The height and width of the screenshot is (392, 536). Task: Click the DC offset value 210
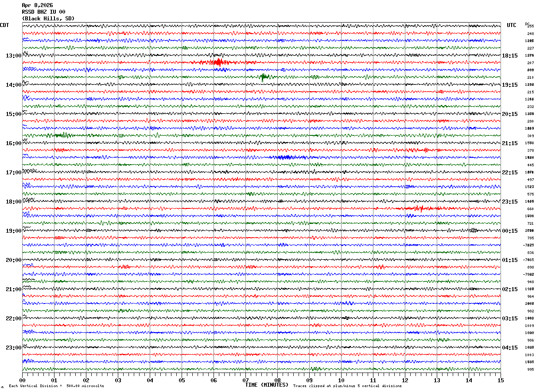pos(530,77)
